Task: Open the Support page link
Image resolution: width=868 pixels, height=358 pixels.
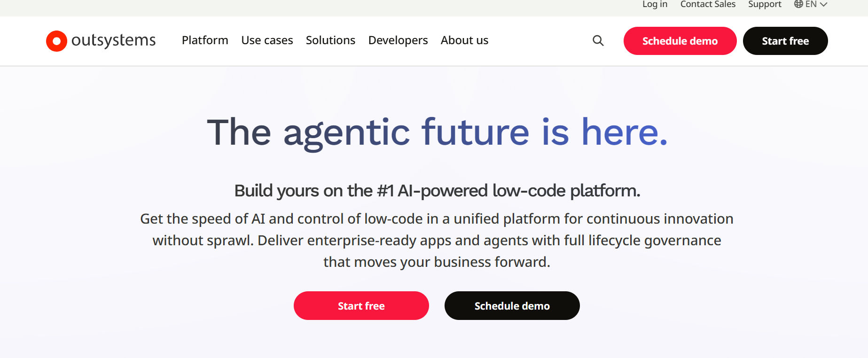Action: coord(765,4)
